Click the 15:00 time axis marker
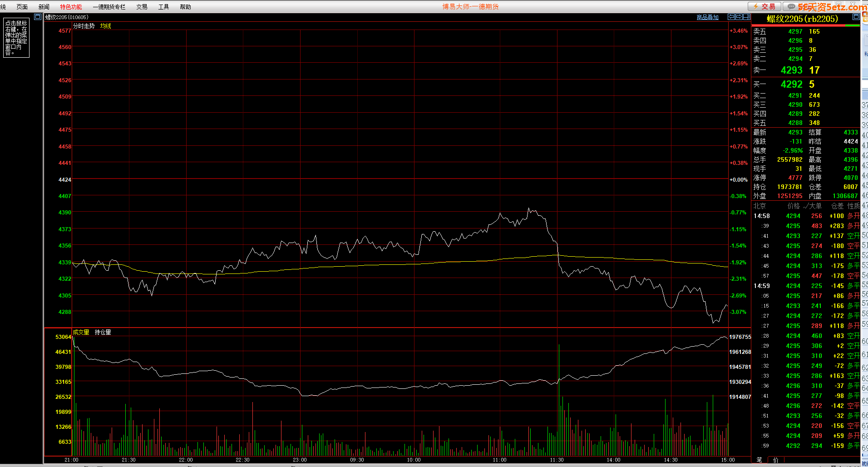868x467 pixels. tap(728, 460)
